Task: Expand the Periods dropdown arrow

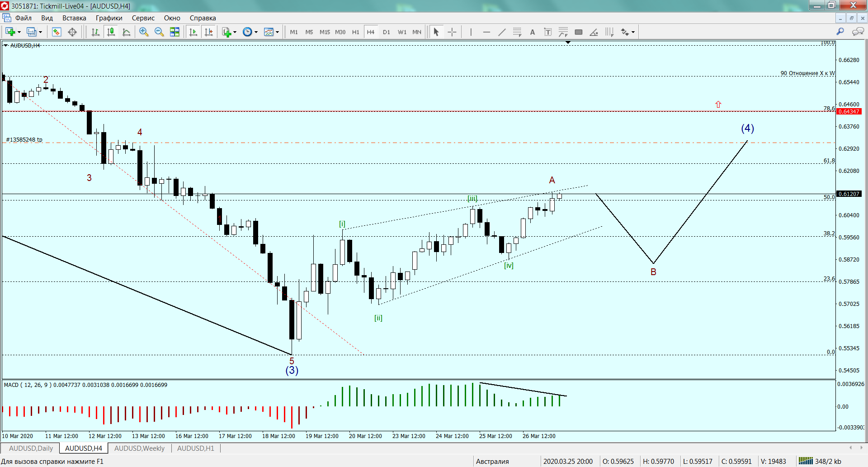Action: coord(256,32)
